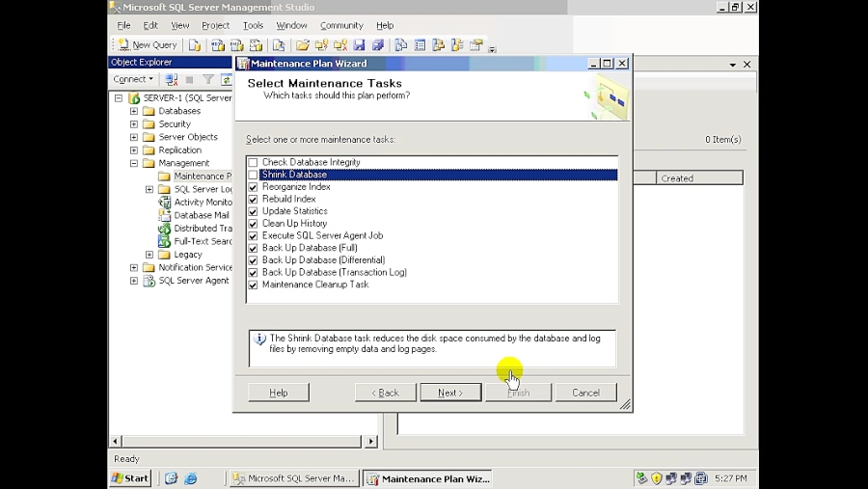Click the Save All icon
This screenshot has width=868, height=489.
(378, 45)
